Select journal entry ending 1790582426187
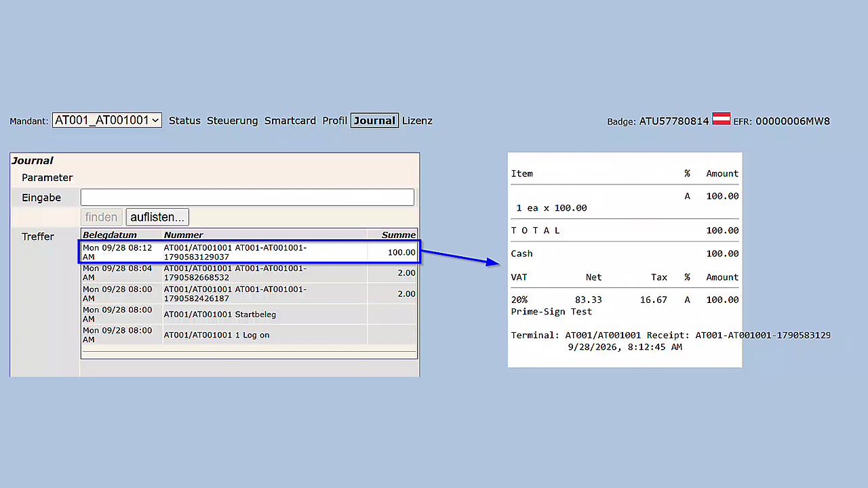This screenshot has width=868, height=488. pos(250,293)
